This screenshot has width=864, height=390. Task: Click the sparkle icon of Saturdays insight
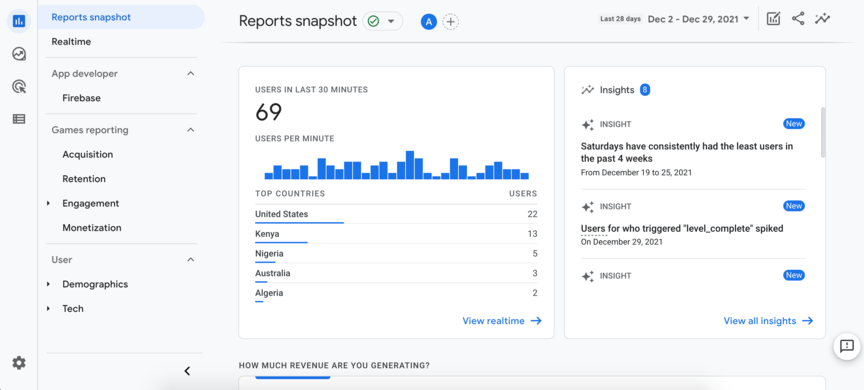(x=587, y=125)
